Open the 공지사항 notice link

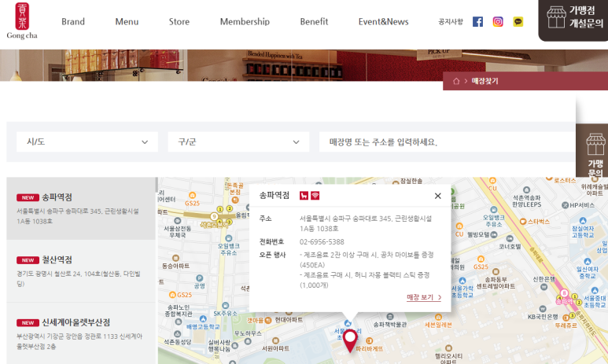click(x=451, y=22)
